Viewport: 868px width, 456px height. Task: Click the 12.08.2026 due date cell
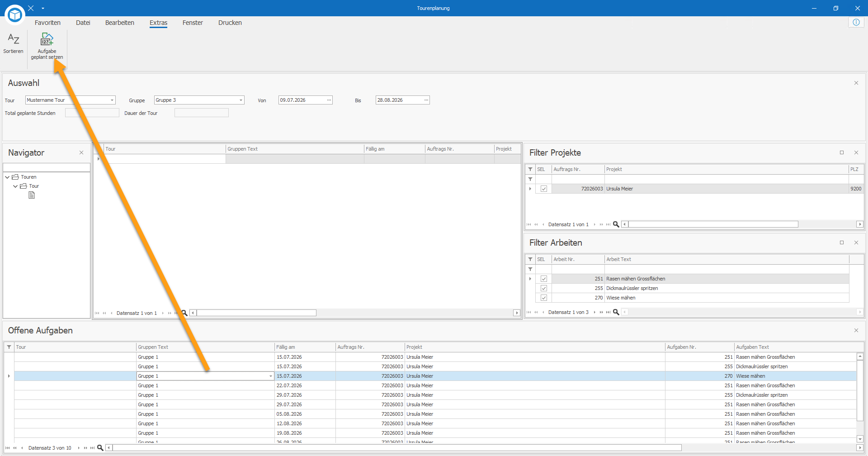click(x=305, y=423)
